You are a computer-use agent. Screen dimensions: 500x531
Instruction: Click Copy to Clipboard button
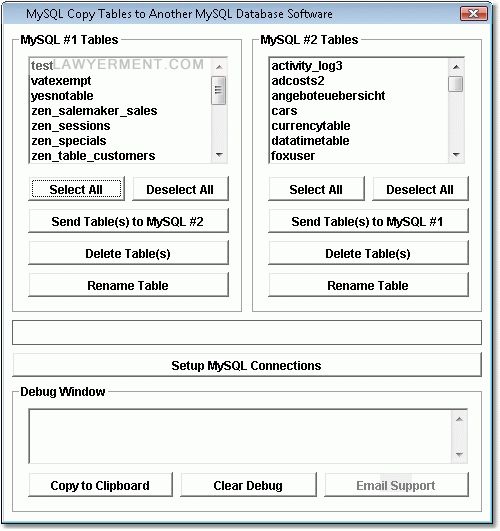tap(101, 485)
